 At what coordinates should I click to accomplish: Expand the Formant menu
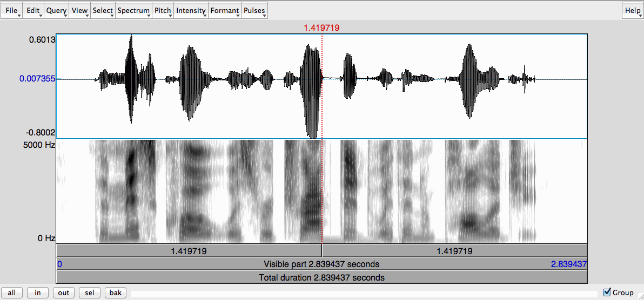[x=225, y=11]
